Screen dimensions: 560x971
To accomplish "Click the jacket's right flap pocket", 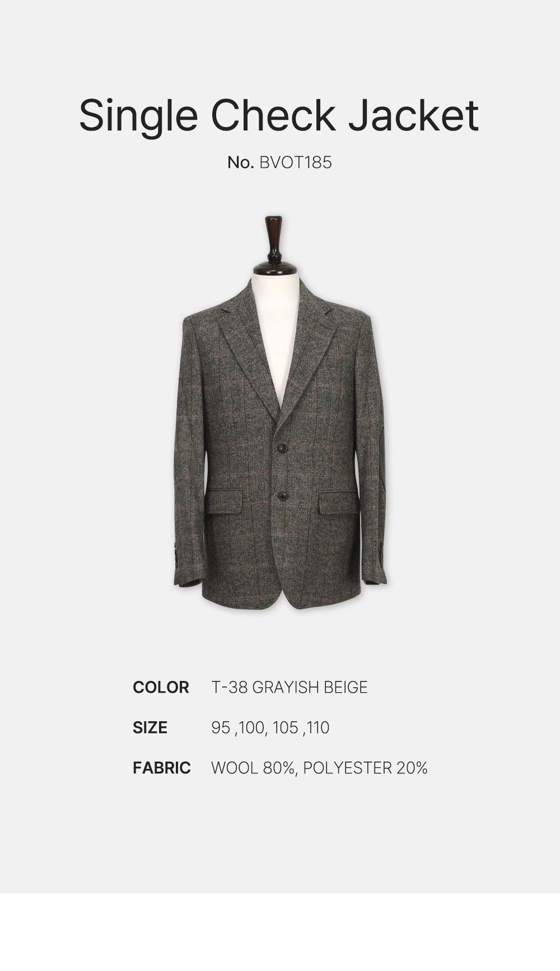I will (338, 502).
